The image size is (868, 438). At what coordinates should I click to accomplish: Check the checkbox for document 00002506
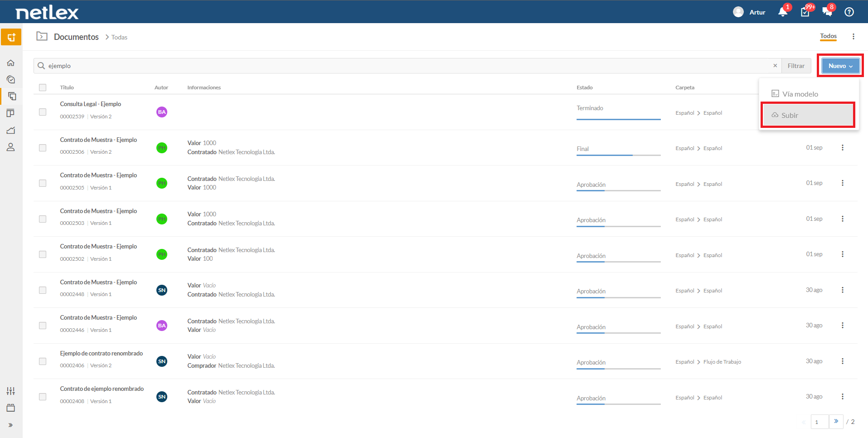point(43,148)
